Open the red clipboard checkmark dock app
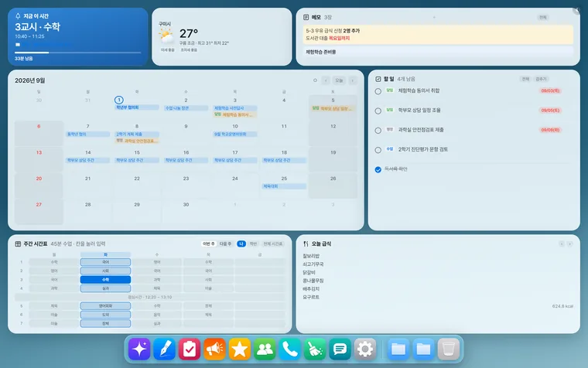This screenshot has width=588, height=368. pos(190,349)
